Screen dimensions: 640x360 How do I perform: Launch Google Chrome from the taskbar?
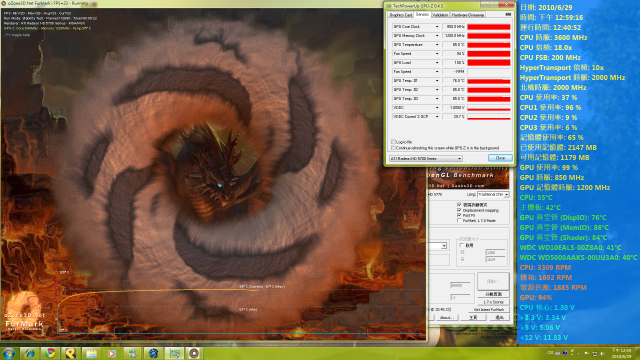point(50,353)
